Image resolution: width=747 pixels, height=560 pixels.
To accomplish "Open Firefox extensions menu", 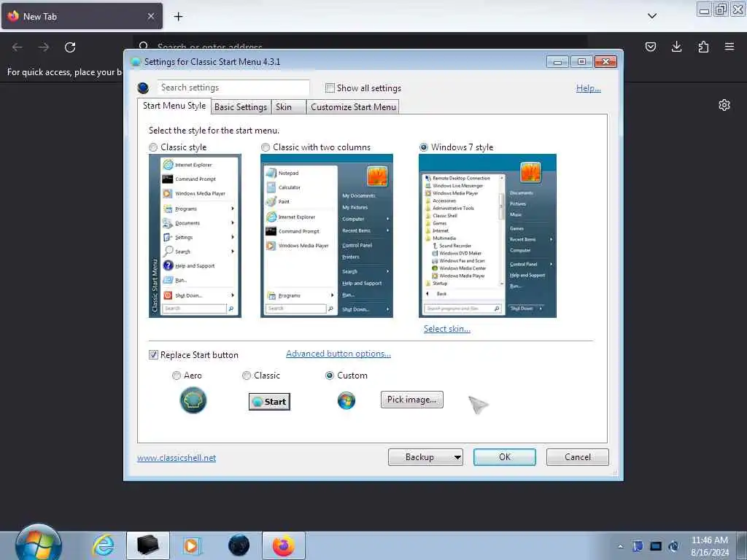I will tap(703, 47).
